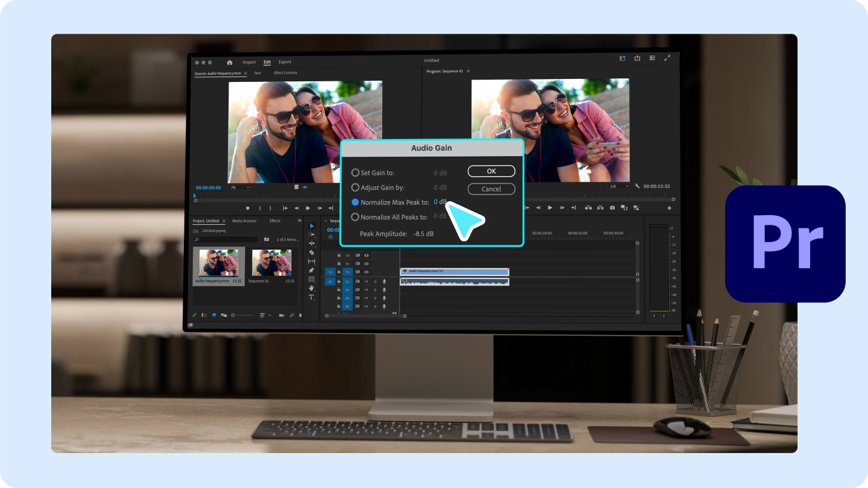Click Mark Out in the Source monitor
This screenshot has height=488, width=868.
271,208
